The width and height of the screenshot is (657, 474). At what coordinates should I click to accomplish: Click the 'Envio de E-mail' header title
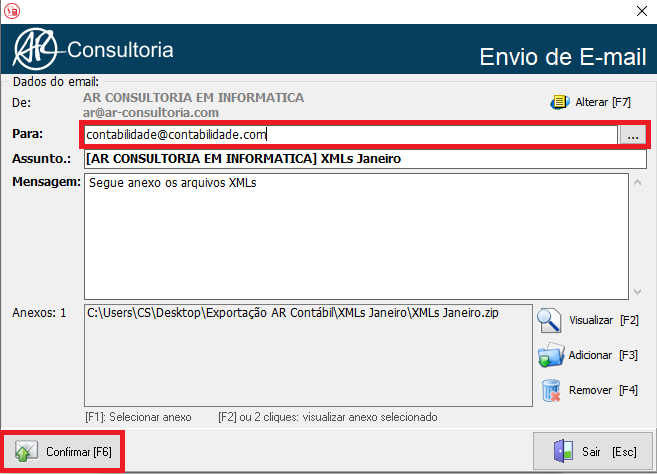(x=563, y=57)
